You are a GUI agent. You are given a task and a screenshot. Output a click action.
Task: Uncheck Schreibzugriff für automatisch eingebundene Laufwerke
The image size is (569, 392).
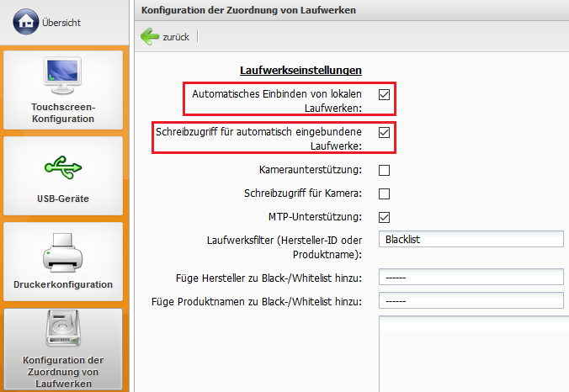pyautogui.click(x=384, y=133)
